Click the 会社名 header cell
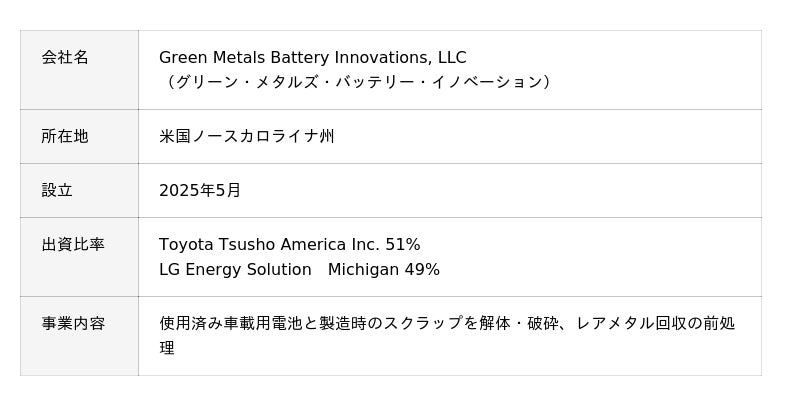 pos(79,70)
